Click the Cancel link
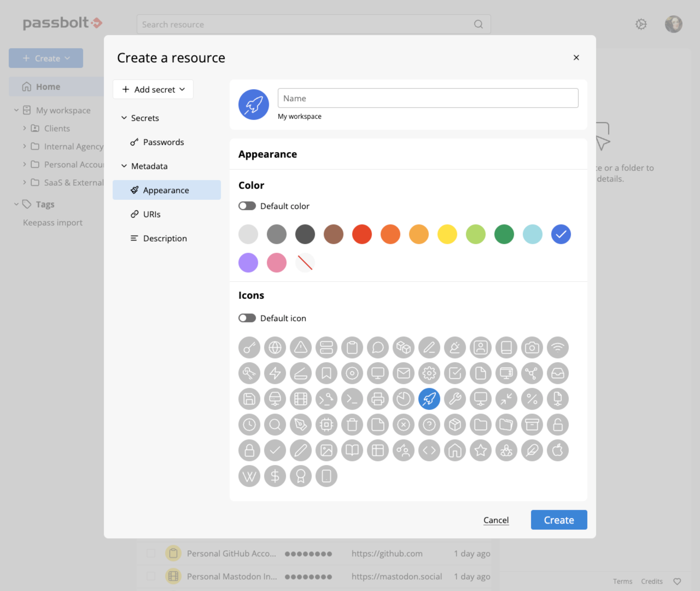Viewport: 700px width, 591px height. 496,520
